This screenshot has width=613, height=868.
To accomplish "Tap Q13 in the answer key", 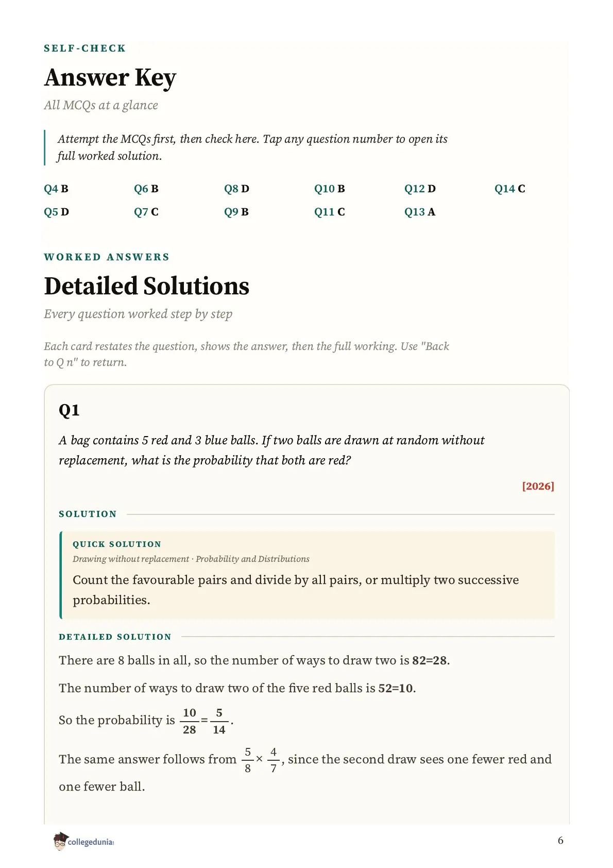I will click(x=419, y=212).
